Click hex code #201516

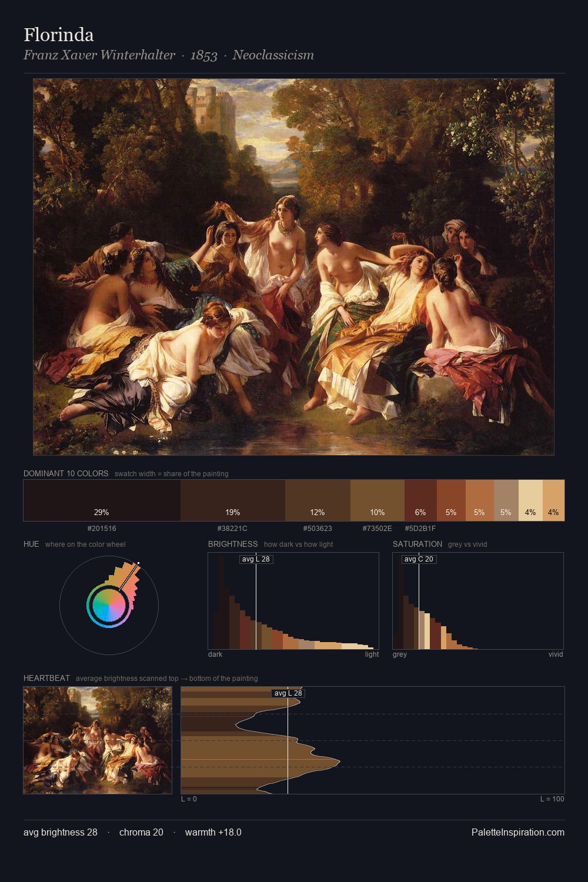(x=102, y=529)
